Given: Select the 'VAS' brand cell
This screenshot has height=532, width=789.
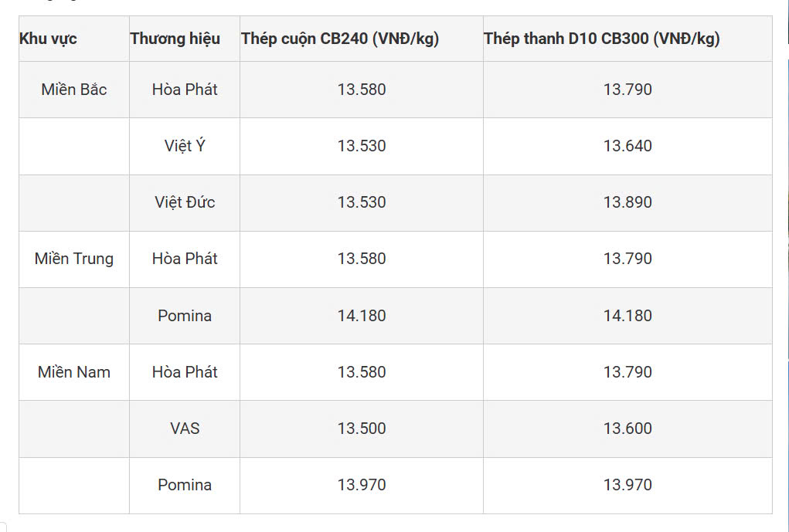Looking at the screenshot, I should [185, 429].
